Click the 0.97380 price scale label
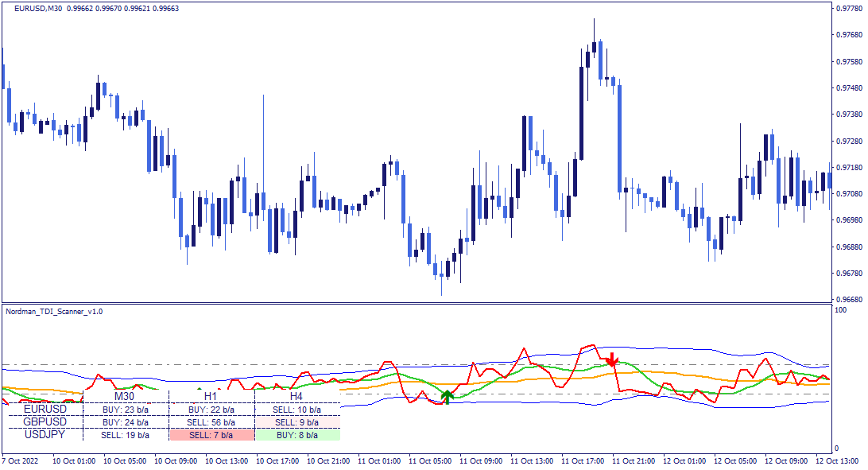The width and height of the screenshot is (868, 470). click(x=849, y=114)
